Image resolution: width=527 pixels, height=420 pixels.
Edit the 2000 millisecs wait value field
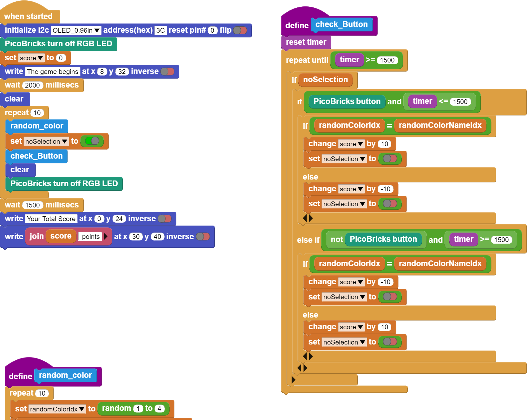pyautogui.click(x=32, y=85)
